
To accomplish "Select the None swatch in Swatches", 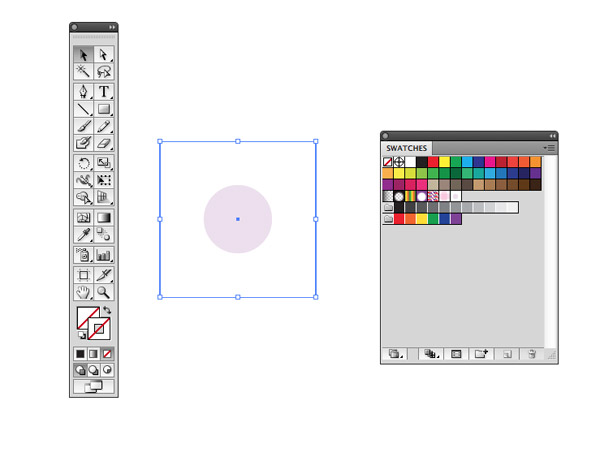I will (388, 162).
